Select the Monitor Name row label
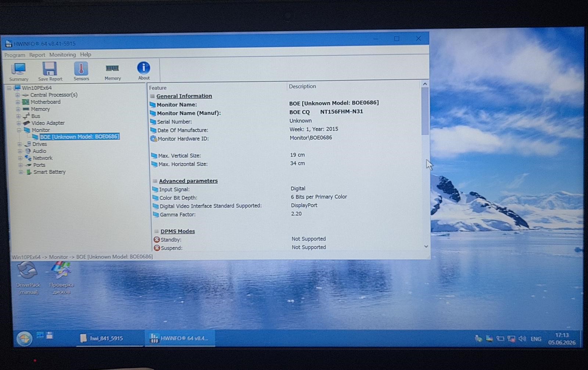Image resolution: width=588 pixels, height=370 pixels. pos(177,105)
